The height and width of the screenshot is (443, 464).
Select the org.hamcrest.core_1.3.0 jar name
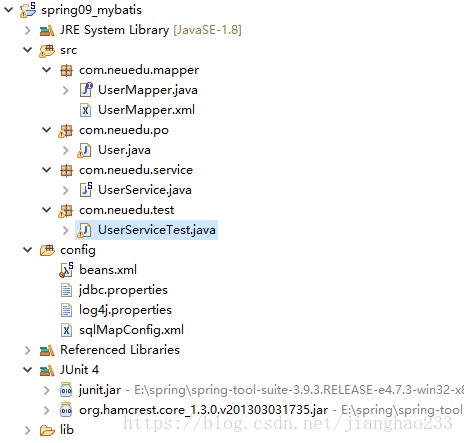(203, 410)
